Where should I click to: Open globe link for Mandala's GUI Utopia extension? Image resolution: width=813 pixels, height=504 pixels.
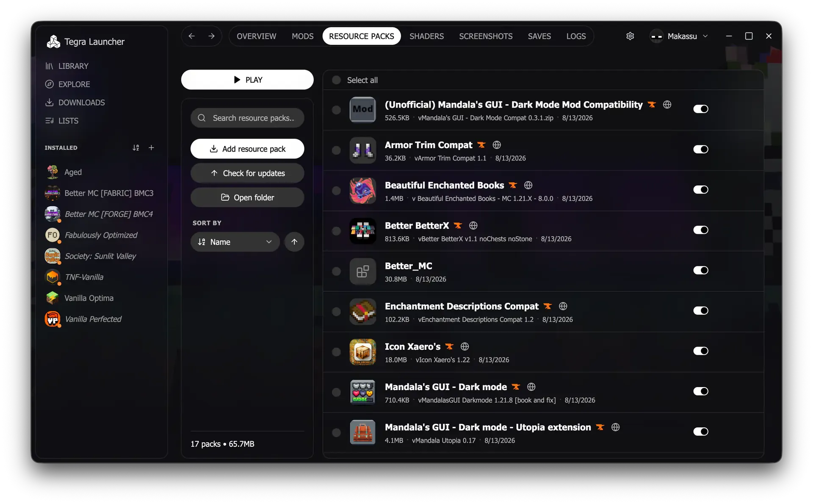[616, 427]
